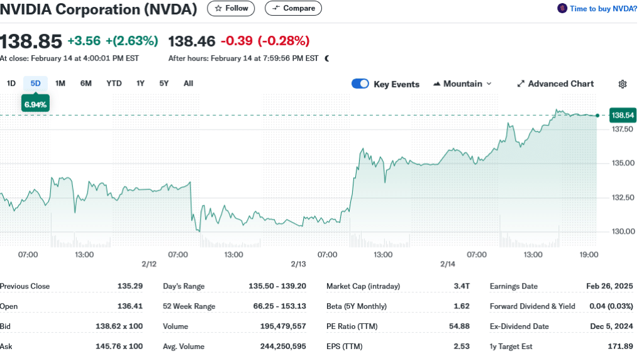The width and height of the screenshot is (644, 361).
Task: Switch chart to YTD range
Action: pos(114,84)
